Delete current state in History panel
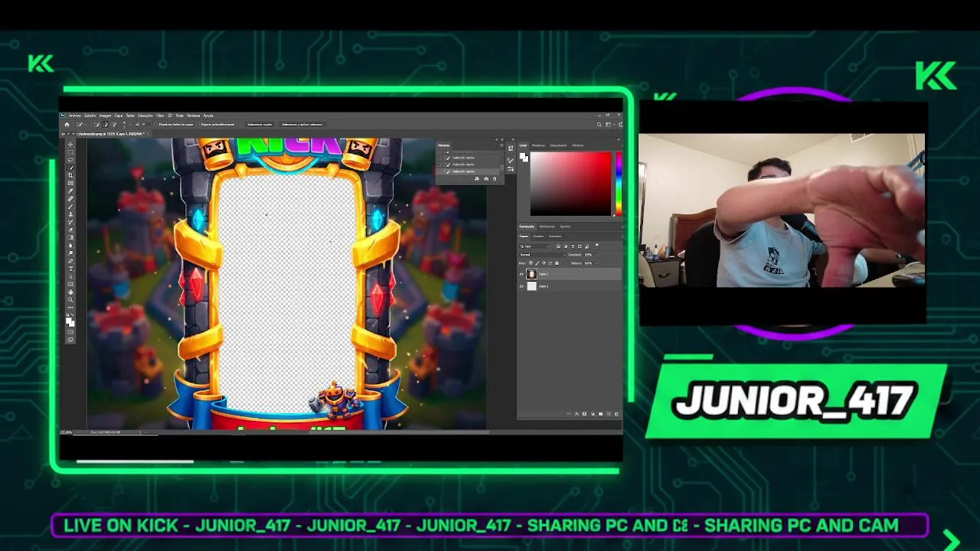This screenshot has height=551, width=980. coord(495,179)
